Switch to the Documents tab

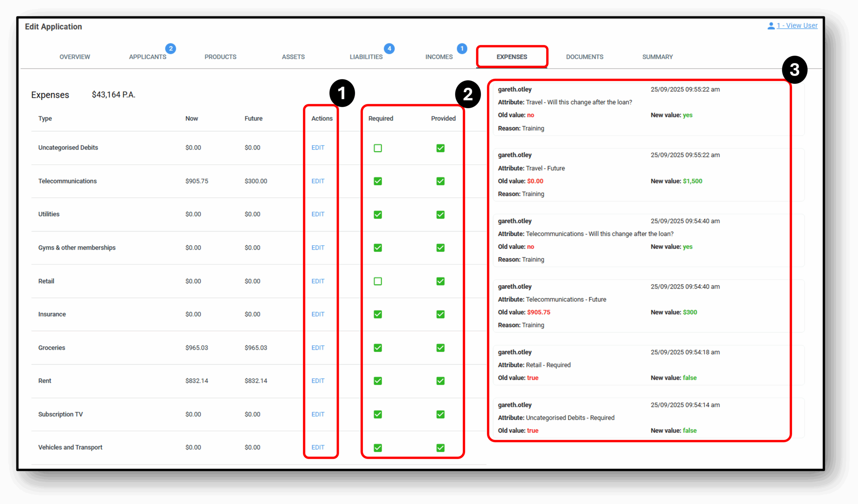pos(584,57)
